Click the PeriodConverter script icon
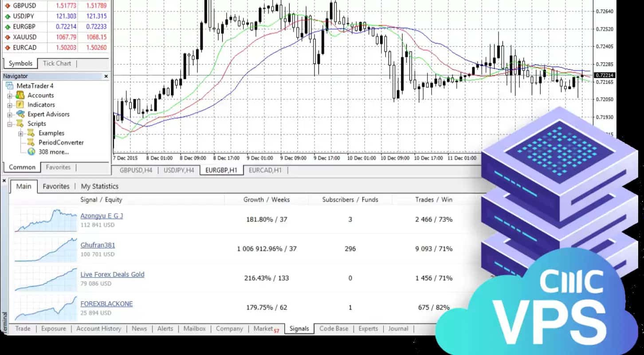Screen dimensions: 644x355 pos(31,142)
